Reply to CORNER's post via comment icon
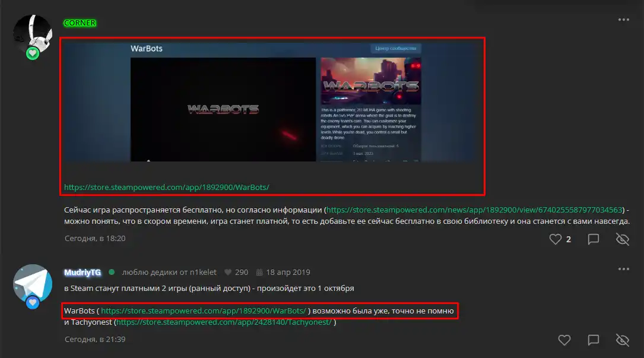This screenshot has width=644, height=358. click(x=594, y=239)
